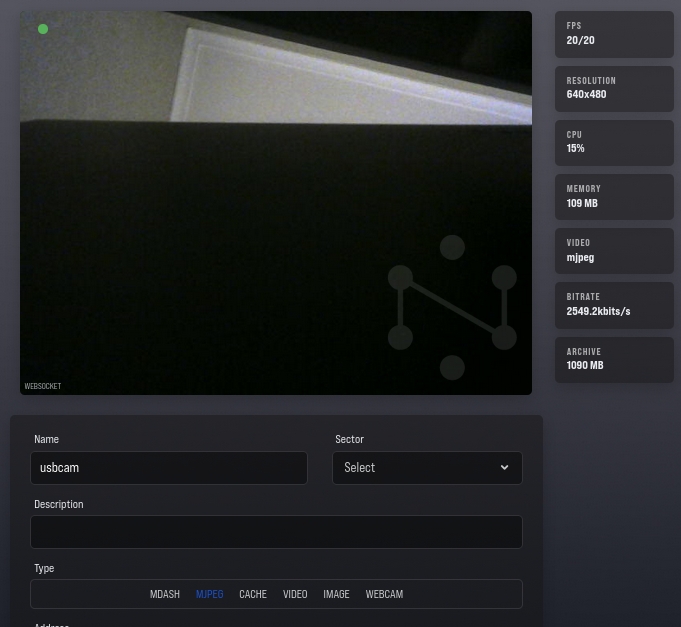Click the Video mjpeg info card

point(614,251)
